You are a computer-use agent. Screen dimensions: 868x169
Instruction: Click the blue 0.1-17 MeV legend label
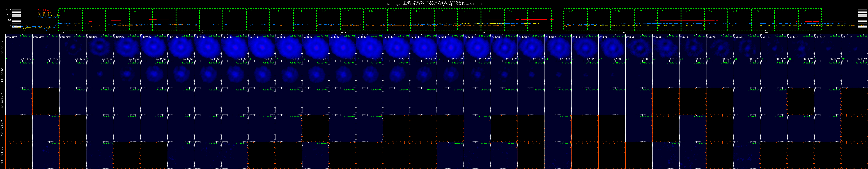(x=49, y=18)
